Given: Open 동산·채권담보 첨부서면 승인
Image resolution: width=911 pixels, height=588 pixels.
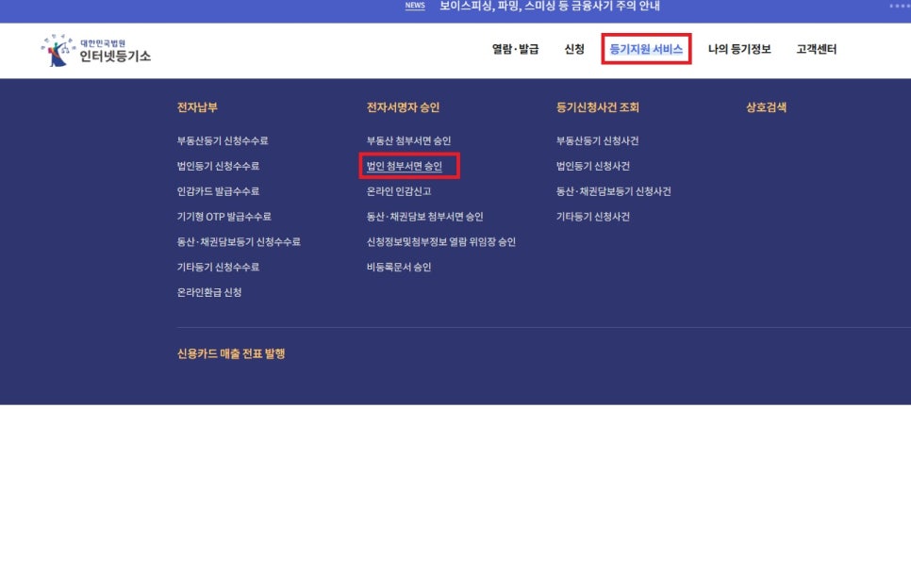Looking at the screenshot, I should [424, 217].
